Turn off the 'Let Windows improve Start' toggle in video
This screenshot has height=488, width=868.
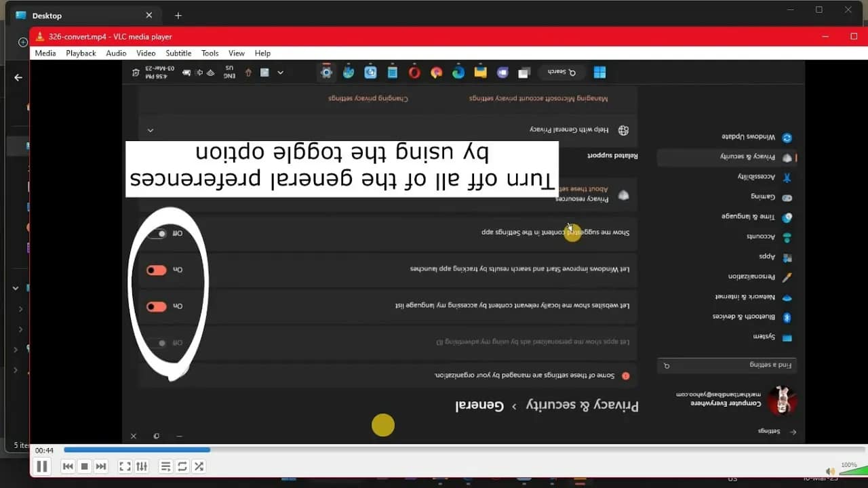[x=156, y=269]
